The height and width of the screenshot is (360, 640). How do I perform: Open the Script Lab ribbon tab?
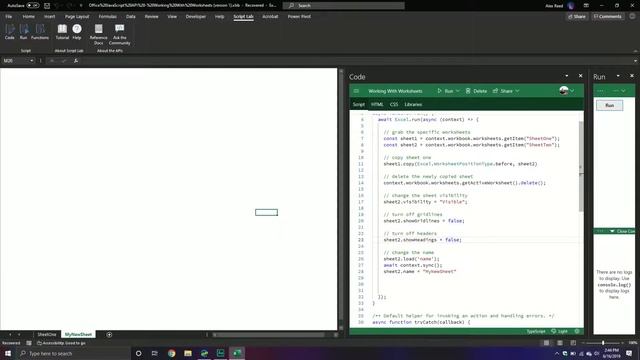(243, 16)
